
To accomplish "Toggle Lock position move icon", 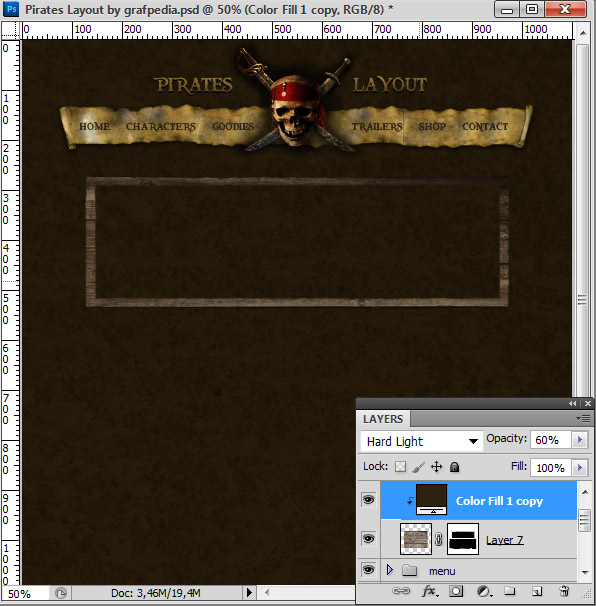I will [x=436, y=467].
